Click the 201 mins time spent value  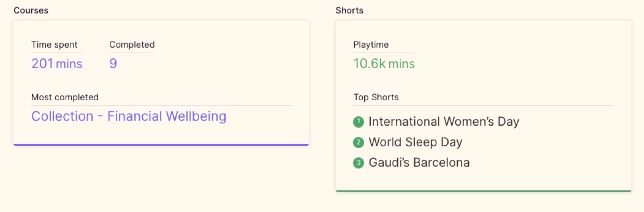(x=57, y=64)
